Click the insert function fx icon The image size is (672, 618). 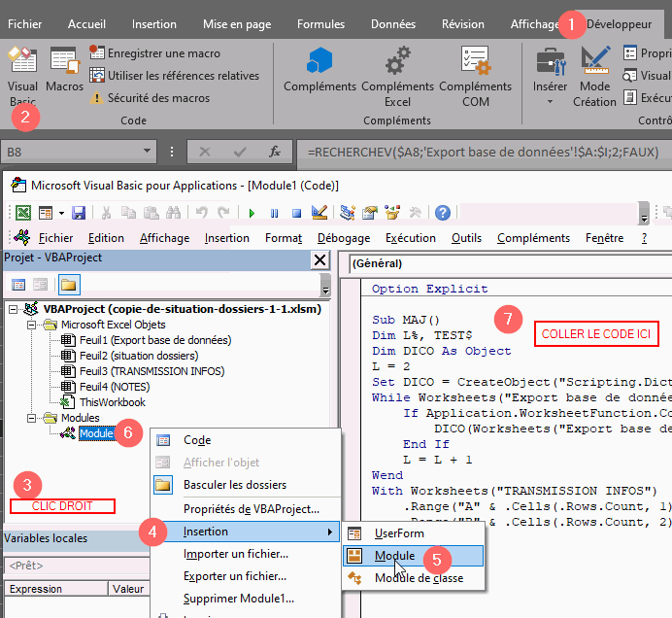tap(276, 152)
